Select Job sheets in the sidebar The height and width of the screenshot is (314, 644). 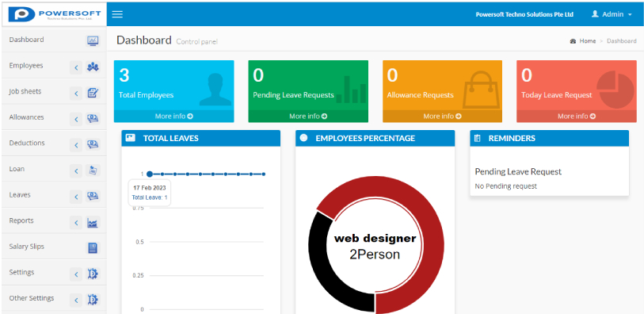click(x=25, y=92)
